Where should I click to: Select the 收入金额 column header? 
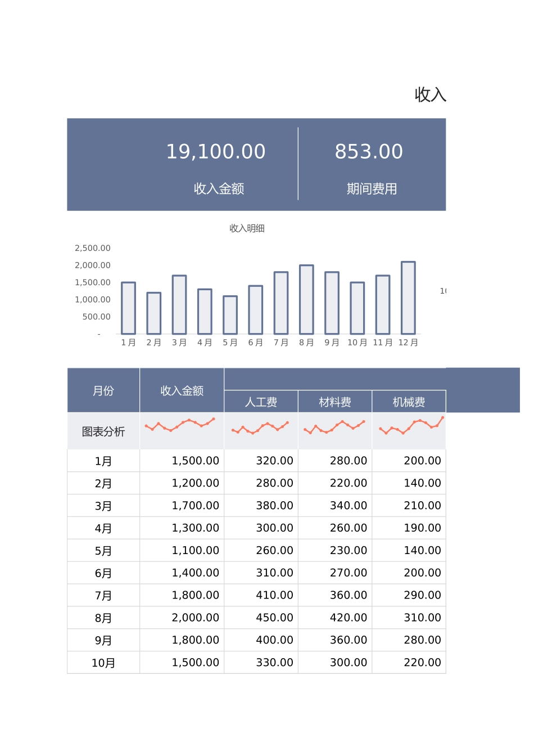181,389
